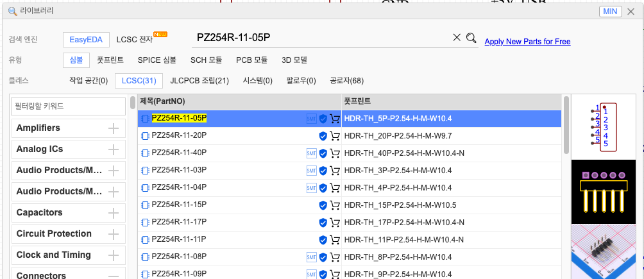
Task: Click SMT badge on PZ254R-11-04P row
Action: [x=312, y=188]
